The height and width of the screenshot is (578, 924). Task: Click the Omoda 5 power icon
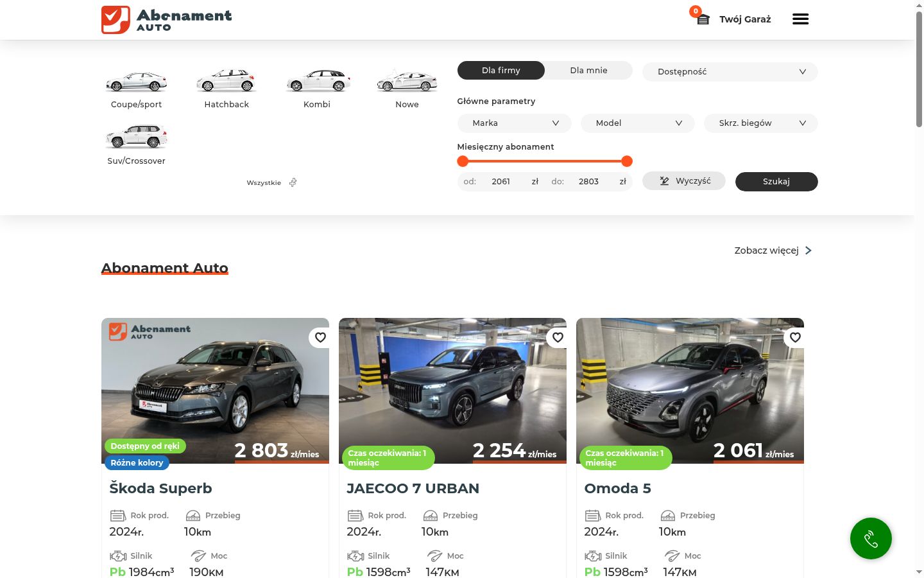click(672, 556)
